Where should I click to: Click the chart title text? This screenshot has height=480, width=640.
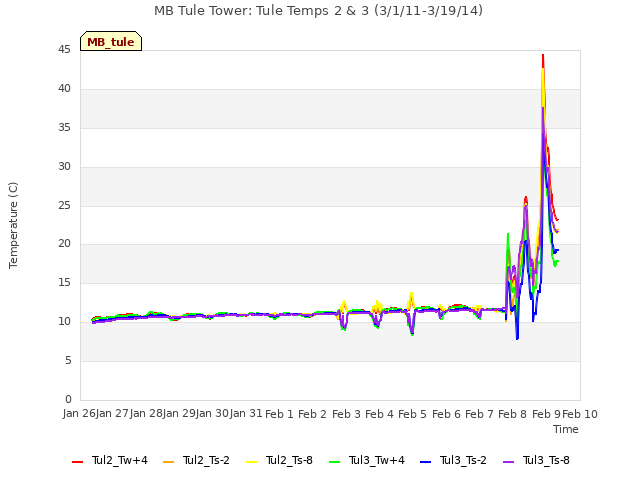pos(318,11)
